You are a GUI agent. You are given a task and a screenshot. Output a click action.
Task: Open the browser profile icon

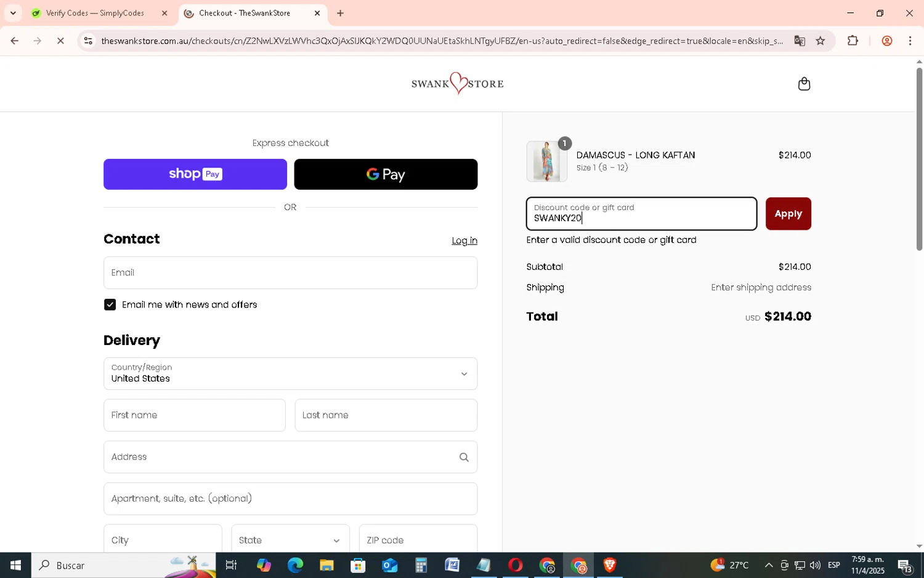tap(887, 41)
